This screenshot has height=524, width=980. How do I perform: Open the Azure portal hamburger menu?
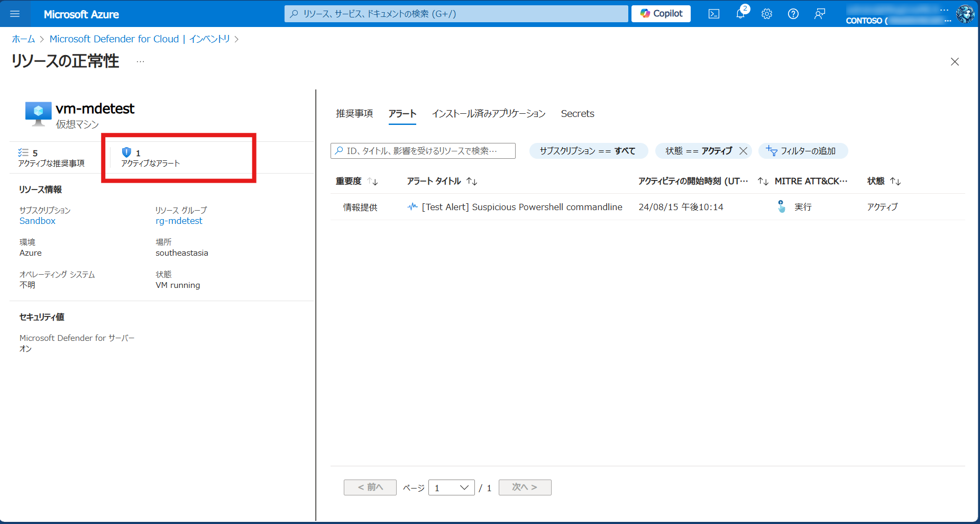(x=15, y=14)
